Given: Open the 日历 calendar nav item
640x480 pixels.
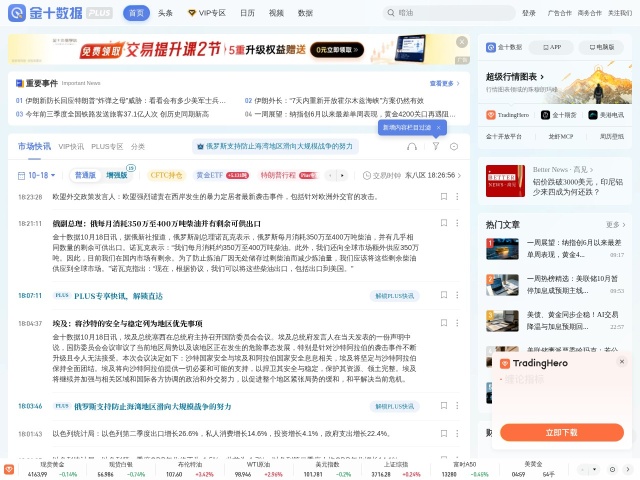Looking at the screenshot, I should 247,13.
